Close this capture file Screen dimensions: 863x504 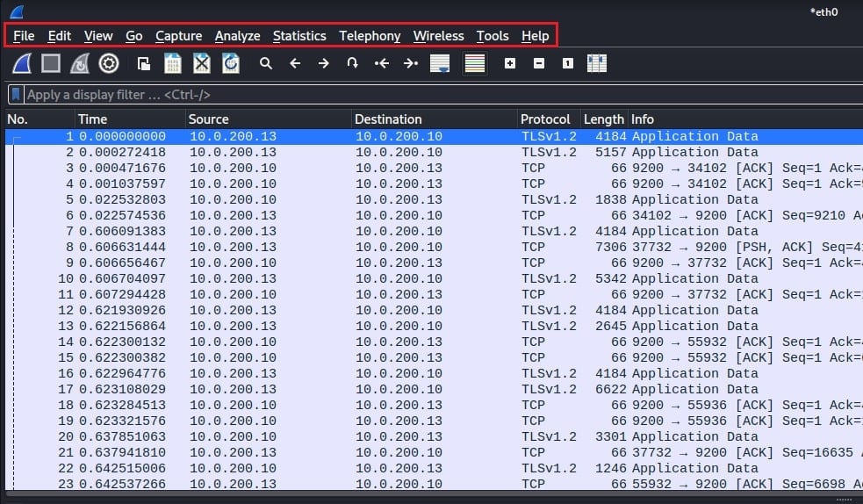pos(201,64)
